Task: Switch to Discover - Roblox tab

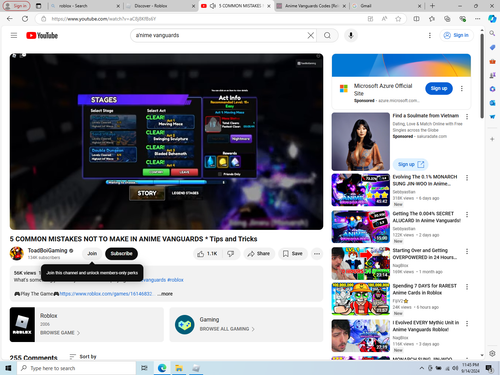Action: click(x=160, y=6)
